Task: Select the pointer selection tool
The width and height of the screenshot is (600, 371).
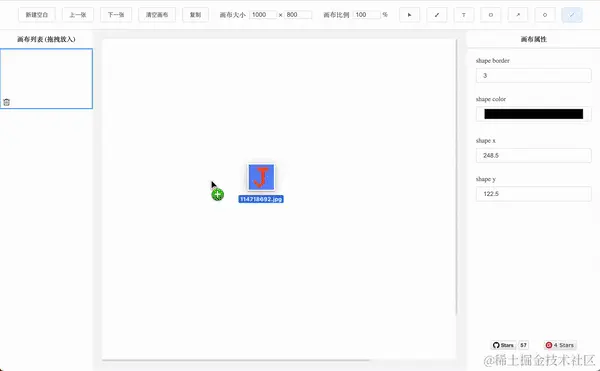Action: pos(409,15)
